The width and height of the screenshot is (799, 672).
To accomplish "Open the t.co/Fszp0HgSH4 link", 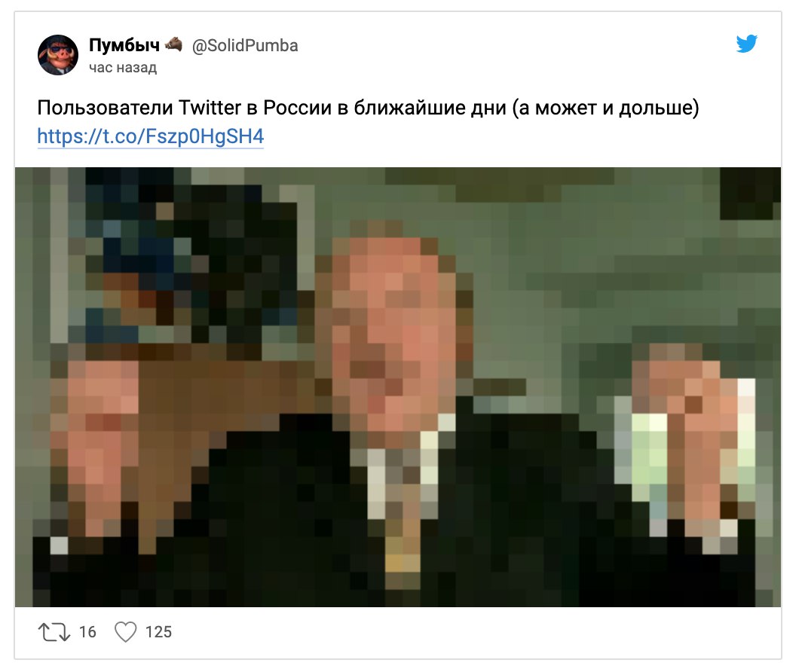I will tap(150, 136).
